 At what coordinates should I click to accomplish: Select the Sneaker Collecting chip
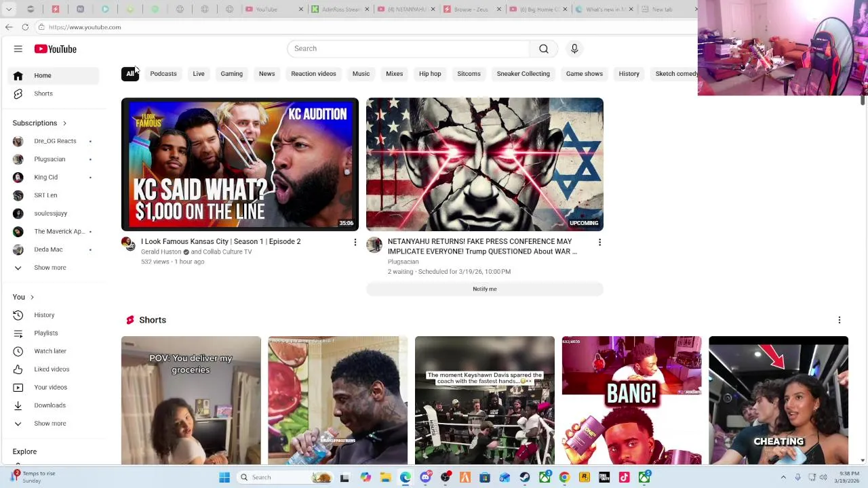tap(523, 74)
